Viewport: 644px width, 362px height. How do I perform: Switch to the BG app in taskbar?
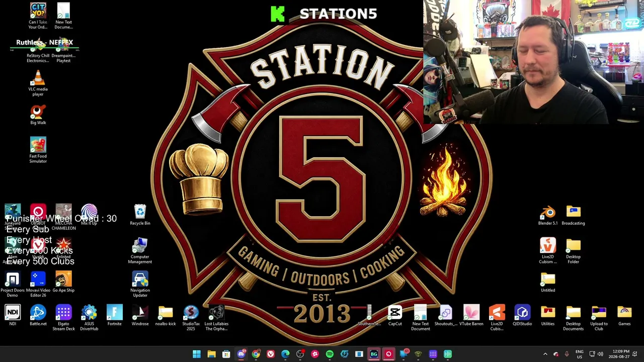pos(374,354)
